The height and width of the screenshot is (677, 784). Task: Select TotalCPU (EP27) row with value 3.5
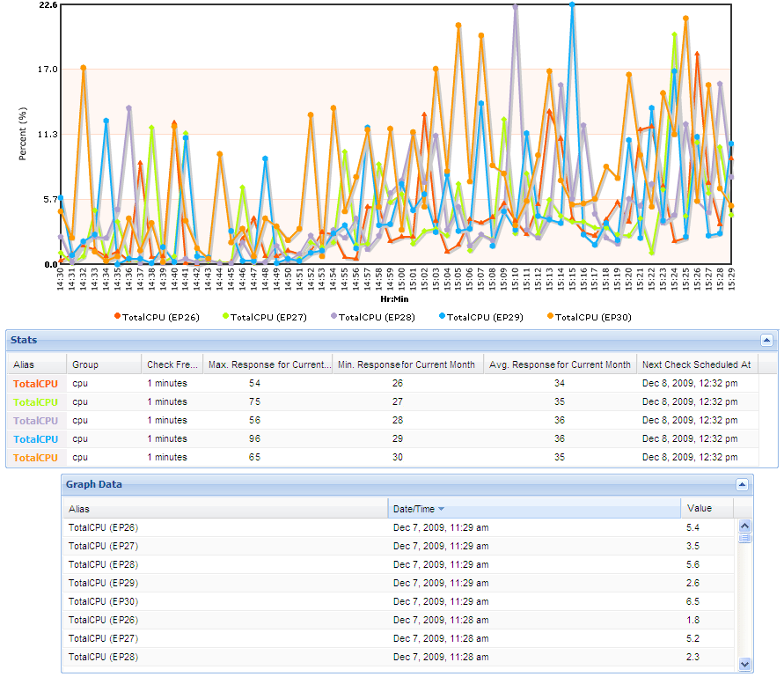click(399, 546)
